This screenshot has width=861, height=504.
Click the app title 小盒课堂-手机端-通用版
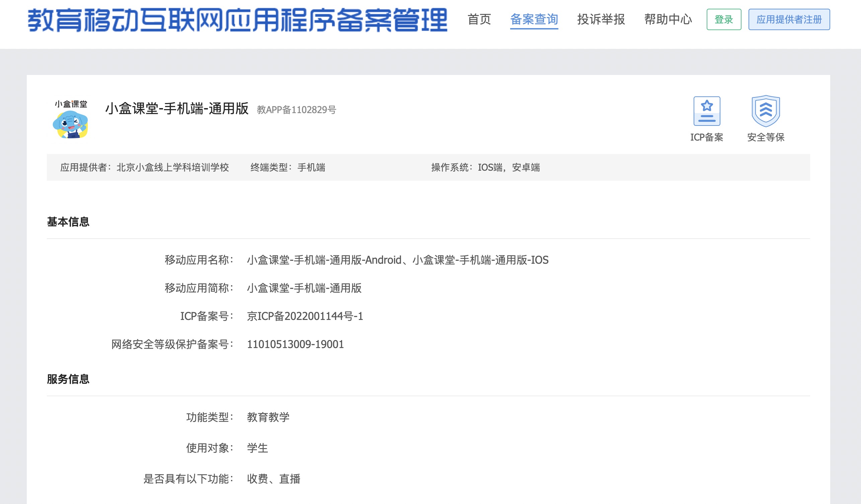pos(177,108)
